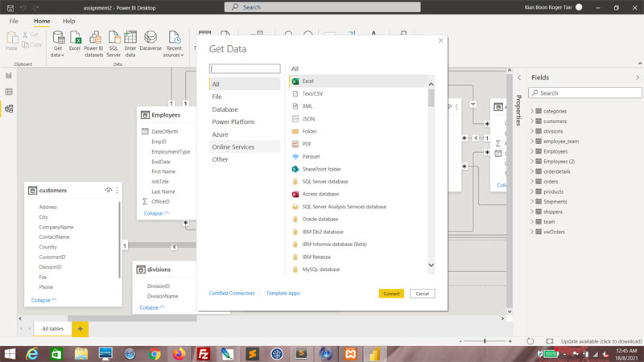Filter connectors by Power Platform
Viewport: 644px width, 362px height.
point(245,122)
